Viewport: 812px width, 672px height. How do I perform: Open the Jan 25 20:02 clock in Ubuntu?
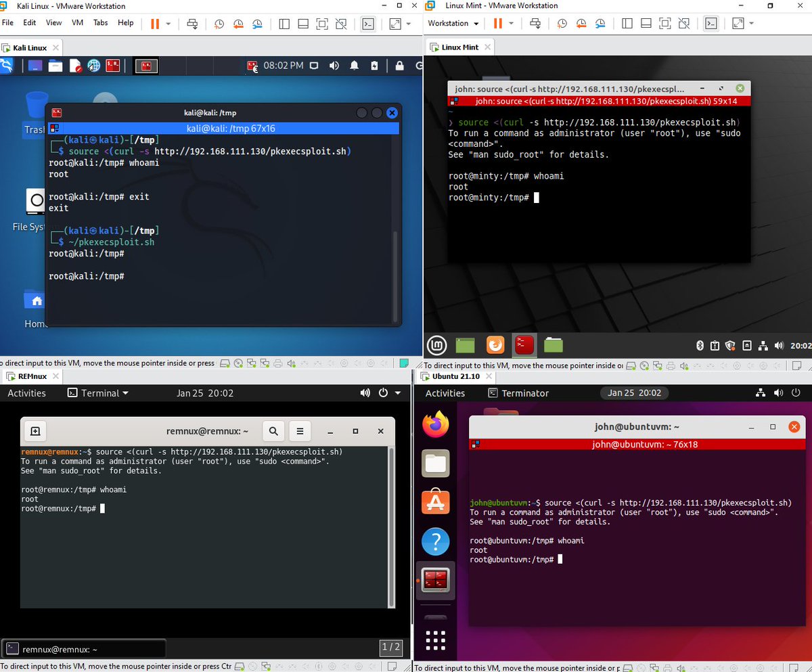click(x=634, y=393)
